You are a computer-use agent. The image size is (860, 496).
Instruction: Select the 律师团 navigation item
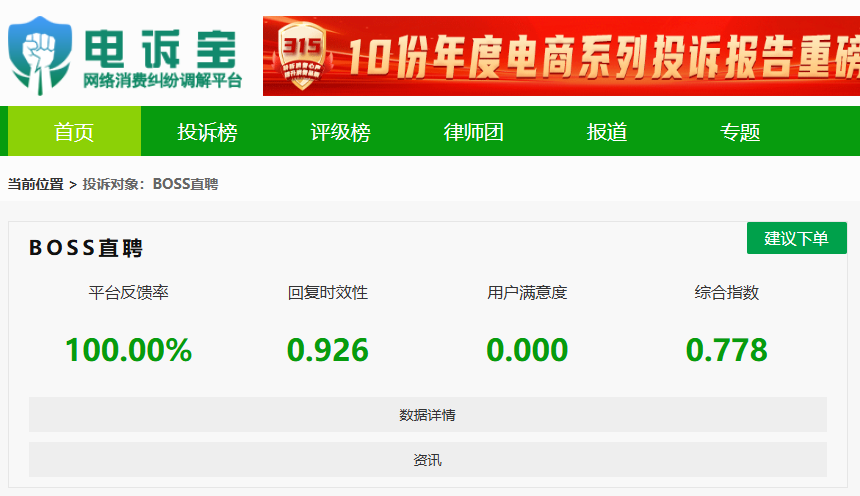[474, 132]
